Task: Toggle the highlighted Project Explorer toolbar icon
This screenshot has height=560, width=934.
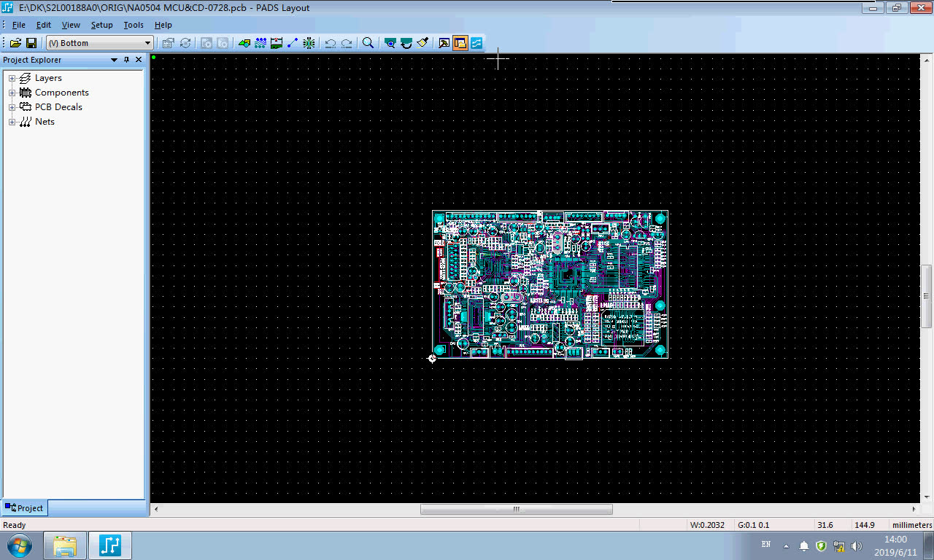Action: pos(460,42)
